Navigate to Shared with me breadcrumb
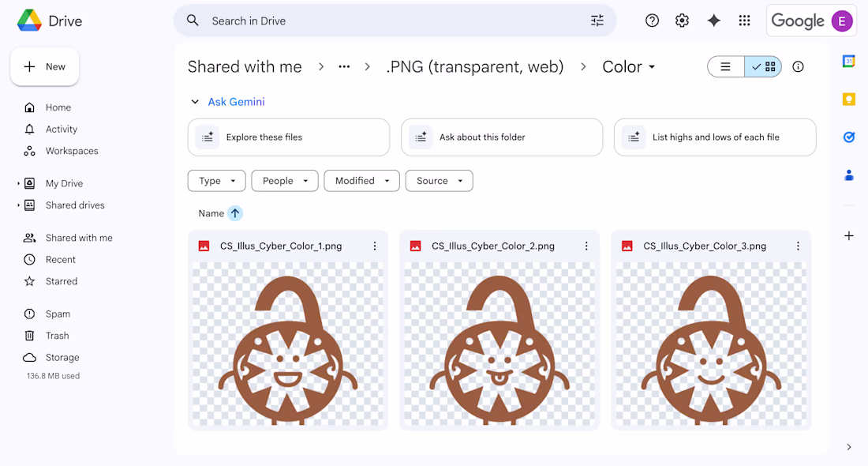 [x=245, y=66]
